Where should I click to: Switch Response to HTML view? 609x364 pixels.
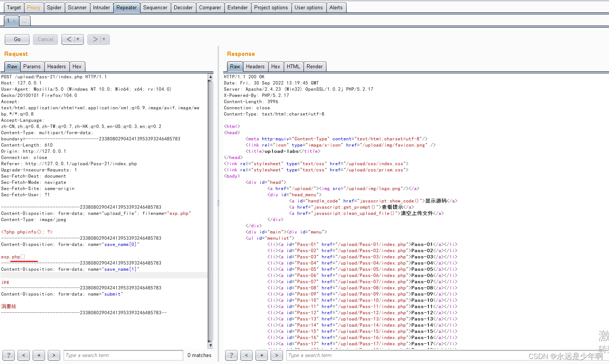tap(293, 66)
